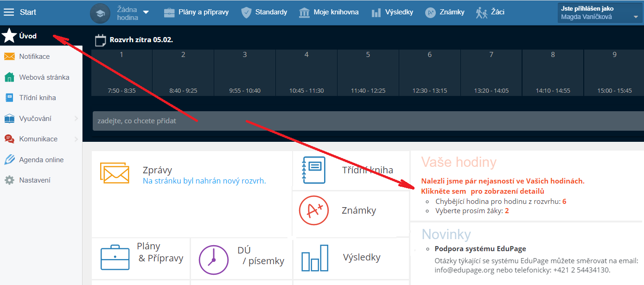Click the Notifikace envelope icon
The height and width of the screenshot is (285, 644).
(x=9, y=57)
